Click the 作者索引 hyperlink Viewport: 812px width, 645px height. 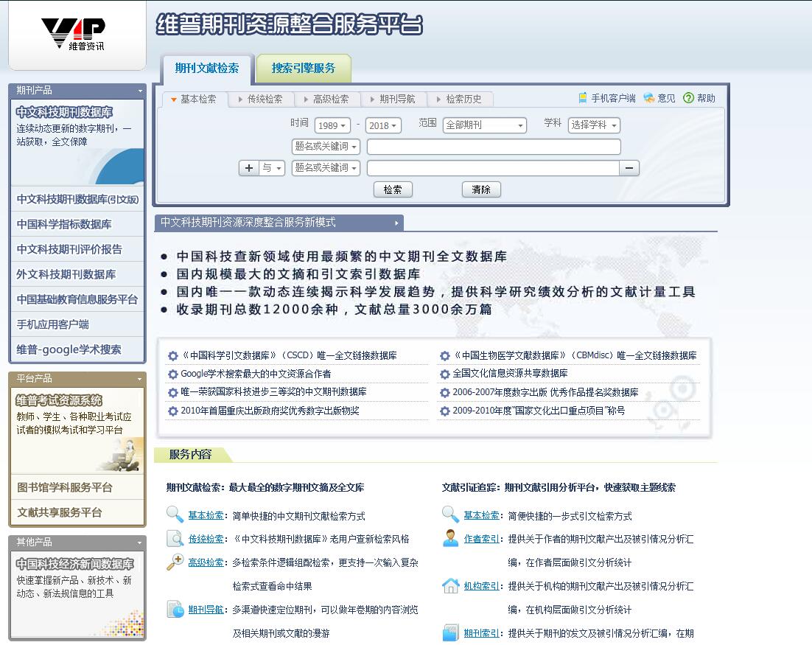coord(481,539)
